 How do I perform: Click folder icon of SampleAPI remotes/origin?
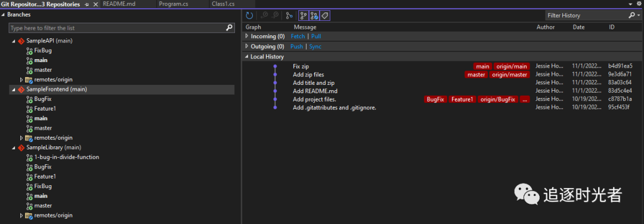point(29,79)
